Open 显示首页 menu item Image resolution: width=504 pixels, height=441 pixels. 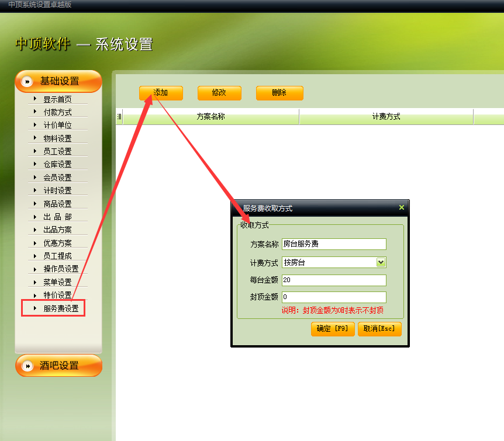(57, 99)
